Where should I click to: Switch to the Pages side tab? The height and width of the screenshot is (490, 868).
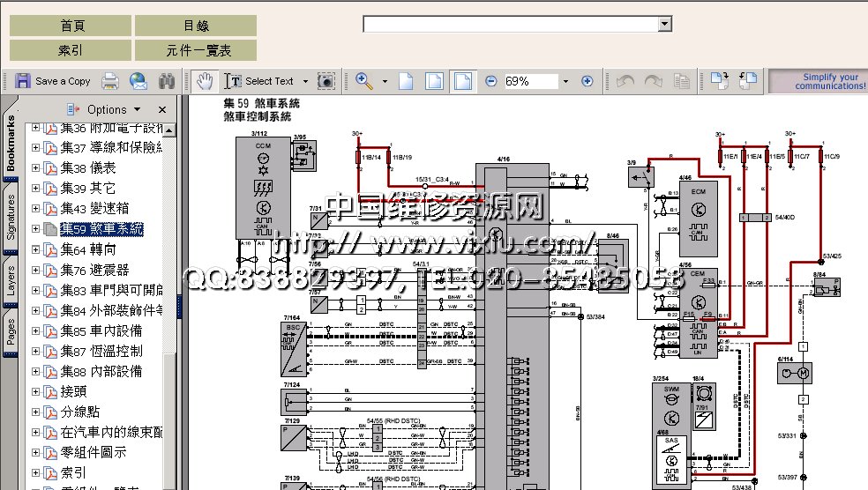(11, 333)
